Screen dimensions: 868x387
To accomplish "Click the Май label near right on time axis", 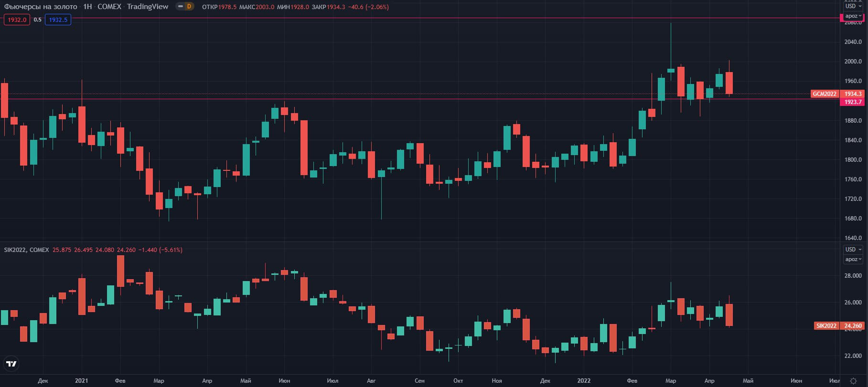I will click(748, 380).
